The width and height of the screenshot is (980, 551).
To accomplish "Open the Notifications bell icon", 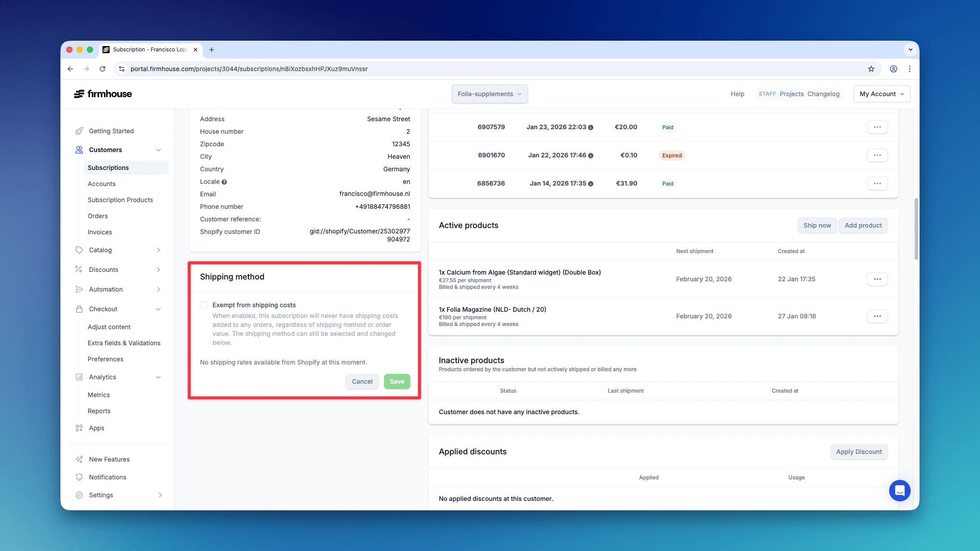I will (79, 477).
